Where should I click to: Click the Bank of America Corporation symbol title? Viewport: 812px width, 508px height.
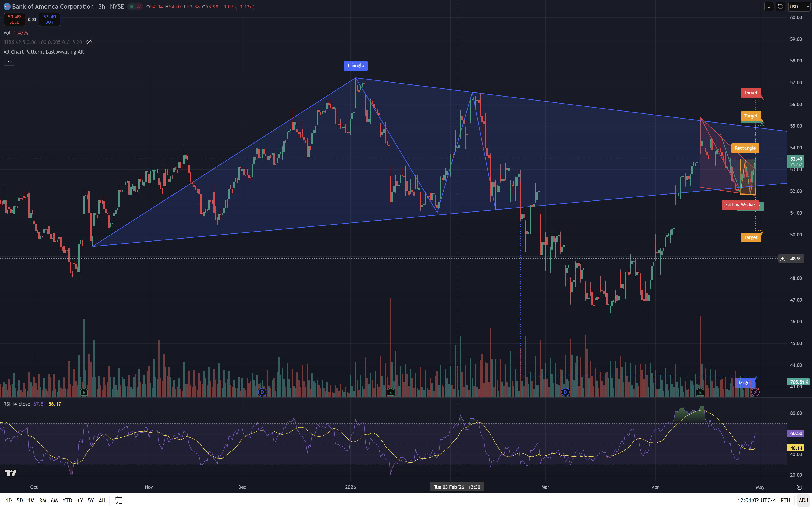click(53, 7)
